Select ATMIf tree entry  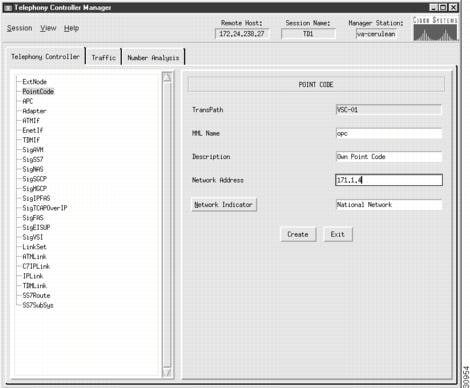[x=31, y=120]
